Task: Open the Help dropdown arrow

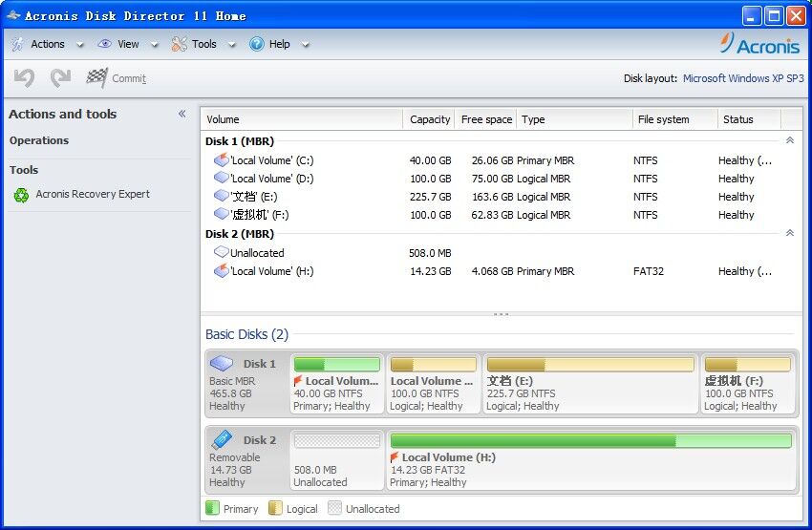Action: [x=306, y=45]
